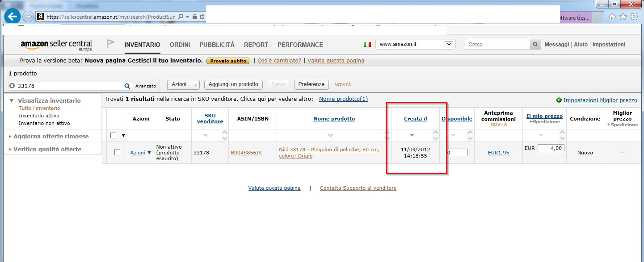This screenshot has height=262, width=644.
Task: Switch to the Software Ges... tab
Action: (576, 18)
